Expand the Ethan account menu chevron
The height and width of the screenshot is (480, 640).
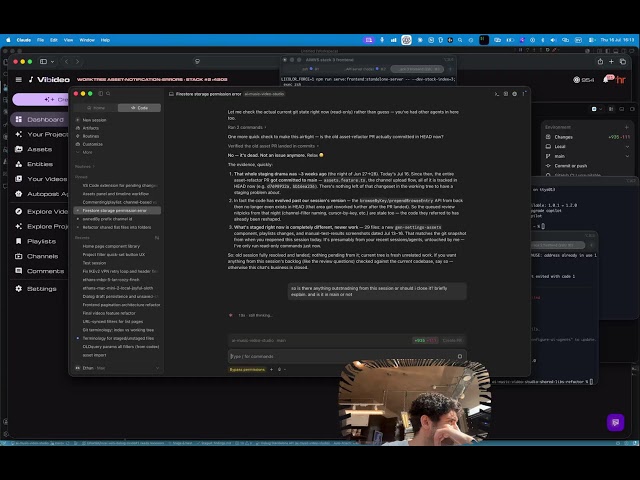(x=157, y=368)
